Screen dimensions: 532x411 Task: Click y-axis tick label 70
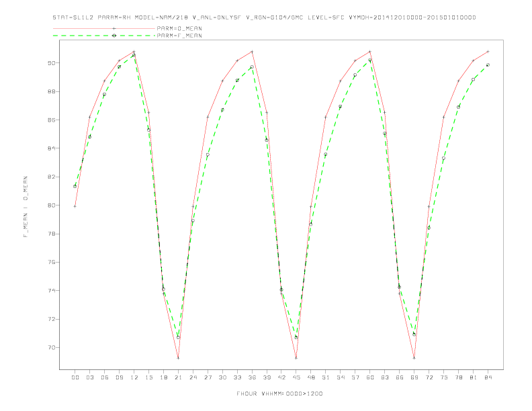click(x=52, y=348)
